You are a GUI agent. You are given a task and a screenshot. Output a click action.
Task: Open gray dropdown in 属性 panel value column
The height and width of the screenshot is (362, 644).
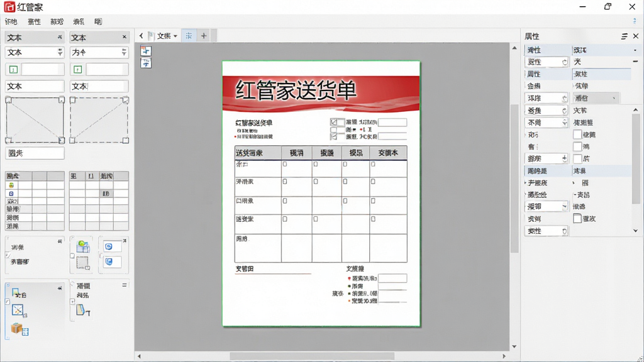(596, 98)
